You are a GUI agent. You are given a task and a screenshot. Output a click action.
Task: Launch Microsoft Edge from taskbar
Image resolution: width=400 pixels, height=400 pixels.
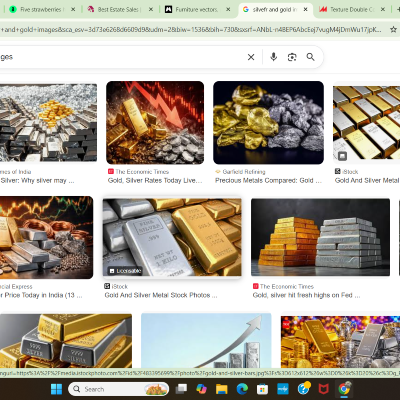pos(242,389)
